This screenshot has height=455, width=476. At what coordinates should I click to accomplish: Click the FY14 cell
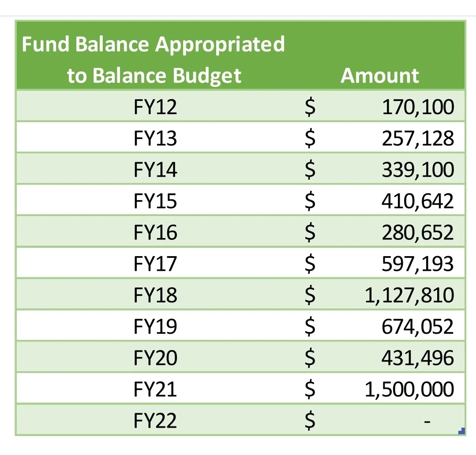(x=155, y=170)
